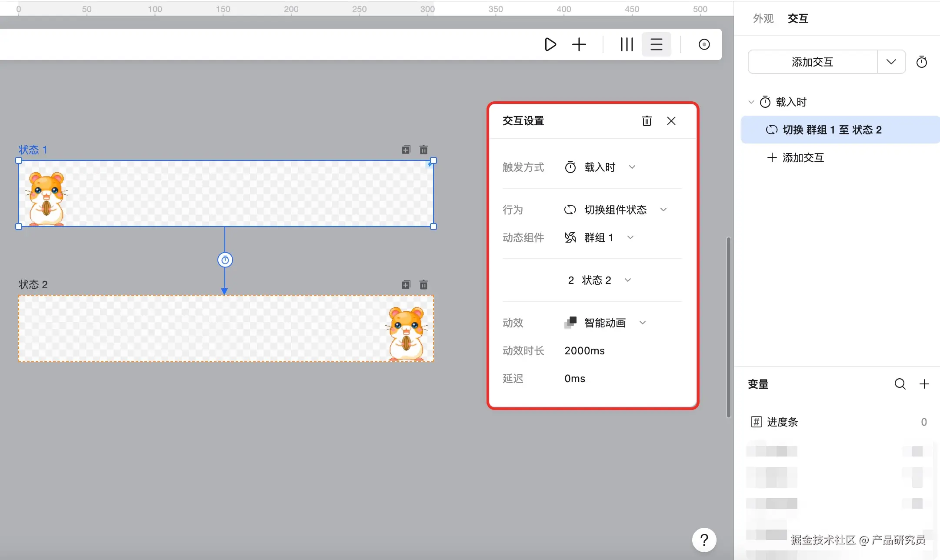Viewport: 940px width, 560px height.
Task: Switch to horizontal rows layout icon
Action: click(x=656, y=44)
